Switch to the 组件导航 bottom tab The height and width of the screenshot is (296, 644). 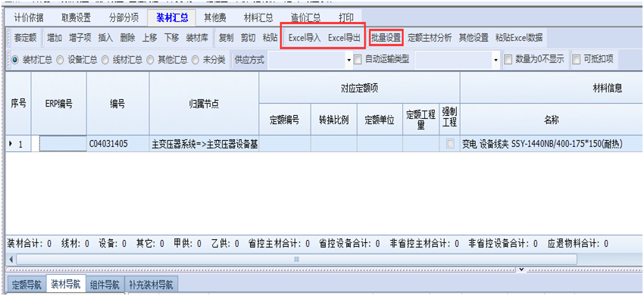point(105,285)
